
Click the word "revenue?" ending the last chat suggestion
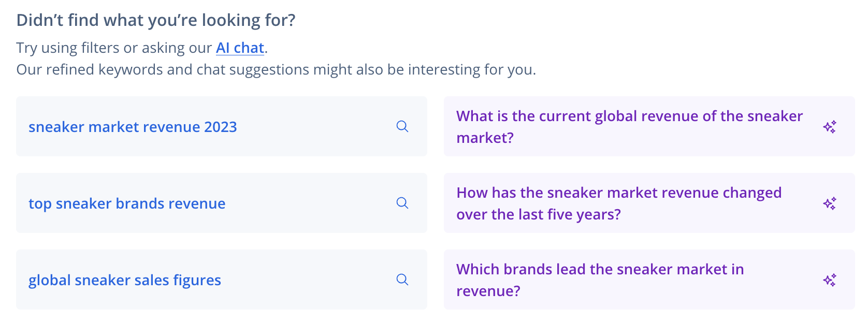coord(488,291)
